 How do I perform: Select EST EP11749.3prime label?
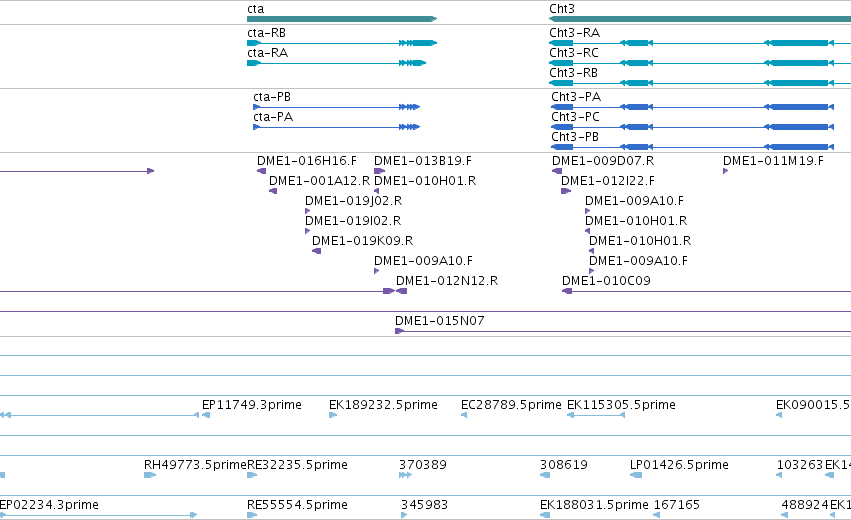tap(252, 405)
